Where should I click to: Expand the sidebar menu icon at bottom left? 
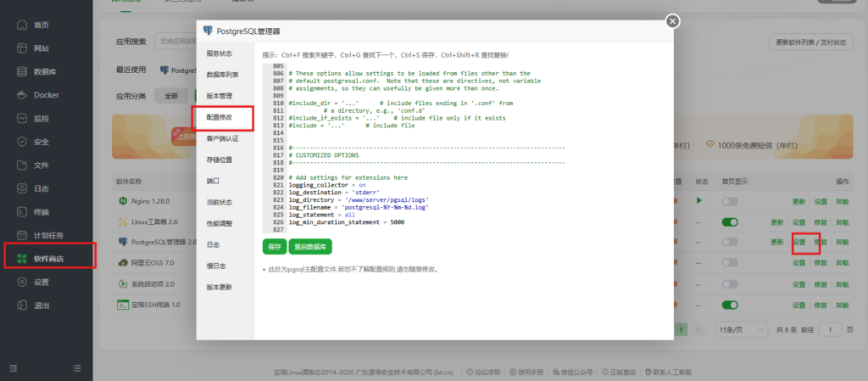(x=13, y=367)
